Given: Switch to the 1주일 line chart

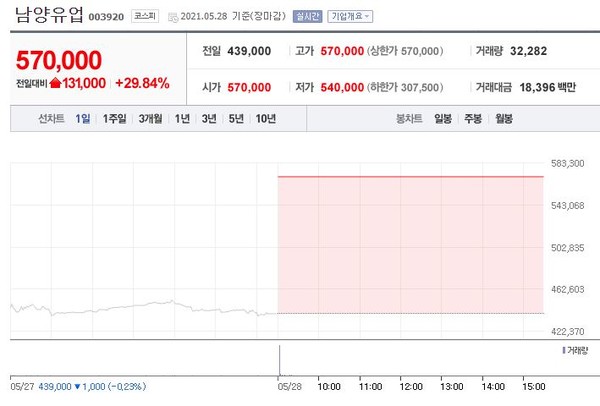Looking at the screenshot, I should coord(114,119).
